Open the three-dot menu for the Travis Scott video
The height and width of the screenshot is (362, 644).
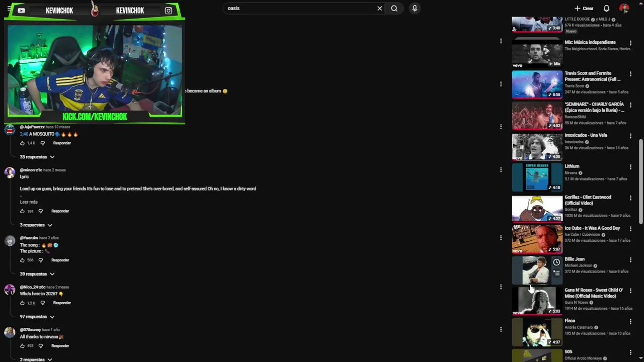pyautogui.click(x=630, y=74)
